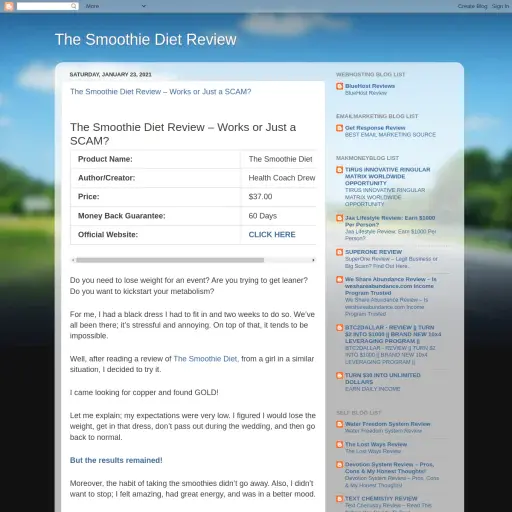Click the '$37.00' price cell
The width and height of the screenshot is (512, 512).
279,197
